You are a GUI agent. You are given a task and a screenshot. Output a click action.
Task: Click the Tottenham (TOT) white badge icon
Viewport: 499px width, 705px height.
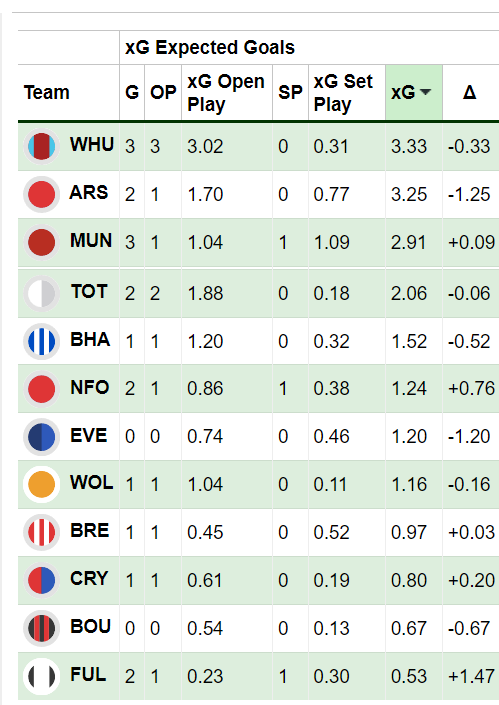tap(41, 294)
